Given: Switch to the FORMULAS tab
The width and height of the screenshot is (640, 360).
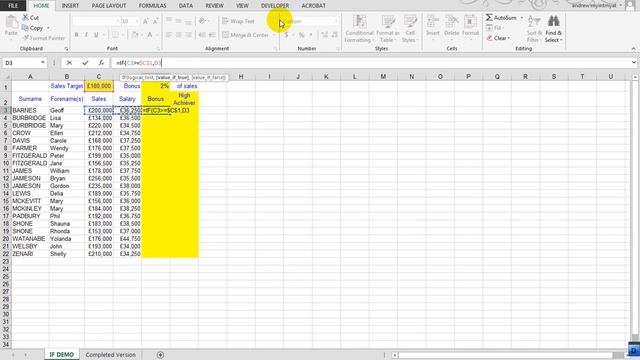Looking at the screenshot, I should click(152, 6).
